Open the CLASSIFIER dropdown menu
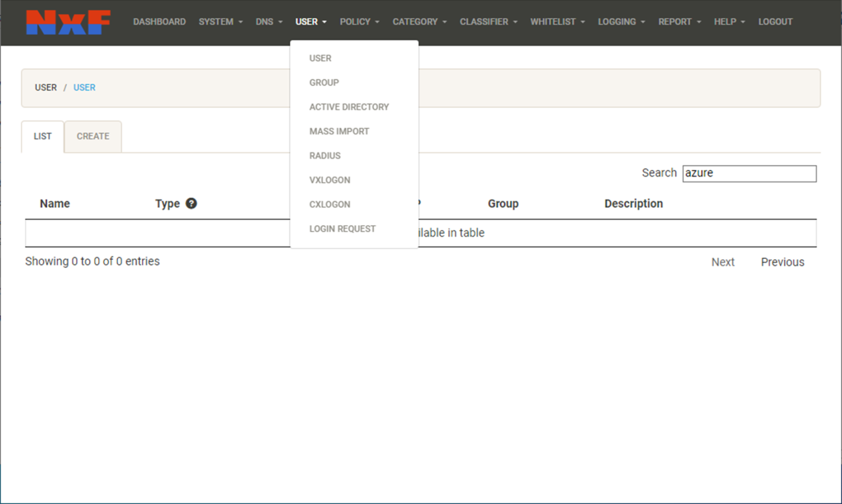842x504 pixels. pos(488,22)
